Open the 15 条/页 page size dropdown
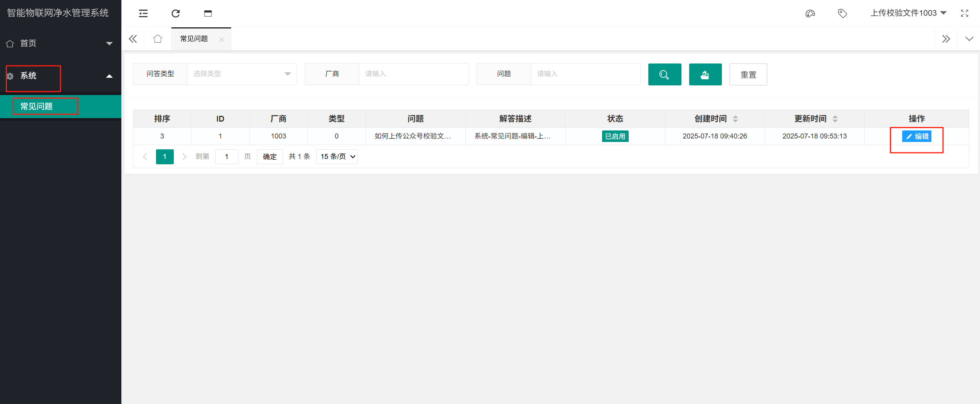980x404 pixels. 337,157
